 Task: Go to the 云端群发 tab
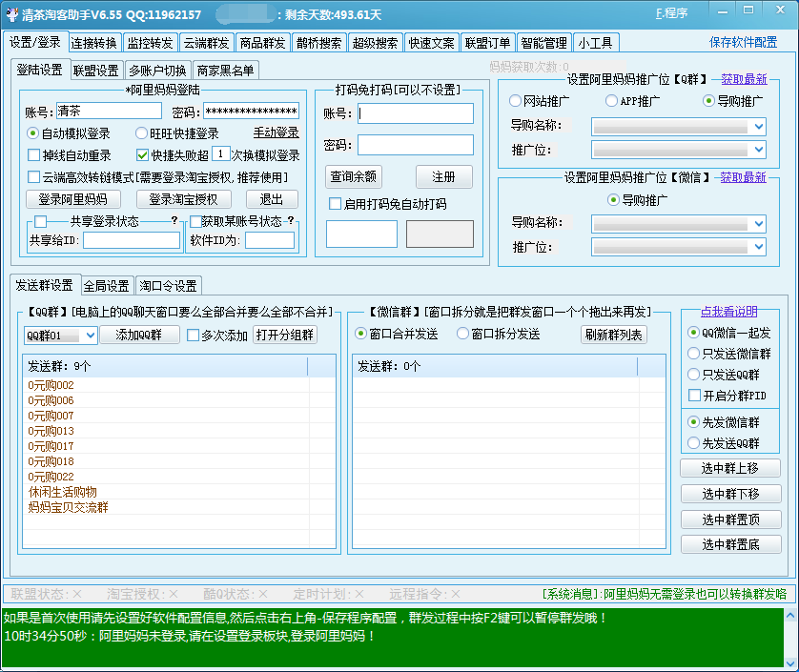click(206, 43)
